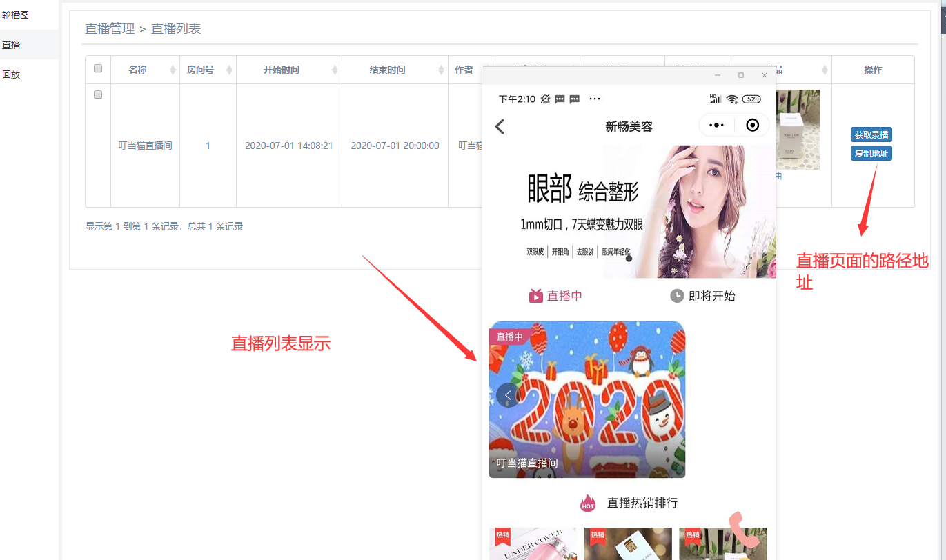Click the 操作 column header

coord(873,70)
